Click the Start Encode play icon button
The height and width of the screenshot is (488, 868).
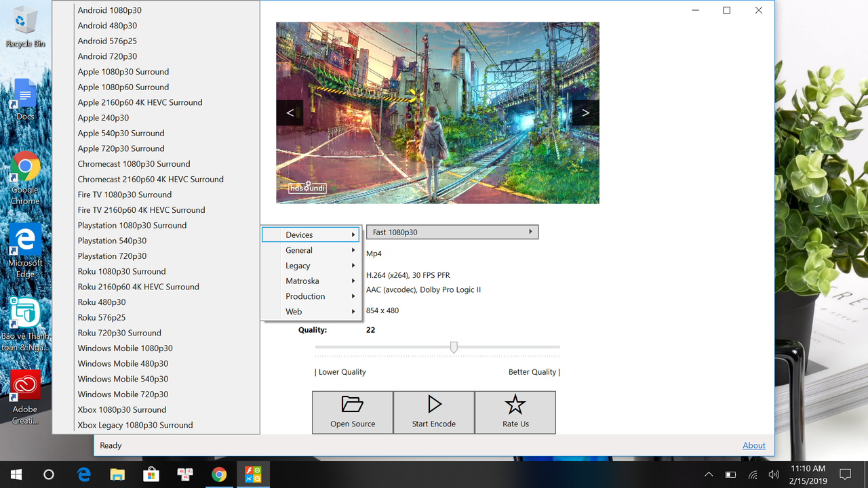point(434,412)
